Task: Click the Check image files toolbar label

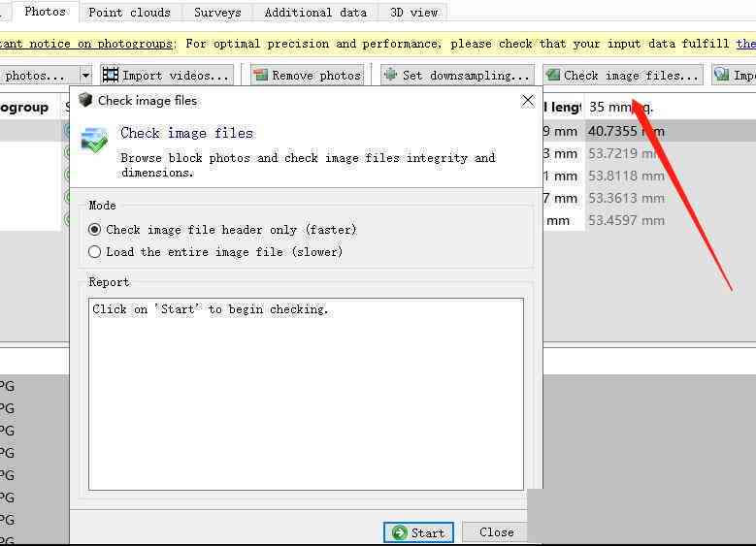Action: [631, 76]
